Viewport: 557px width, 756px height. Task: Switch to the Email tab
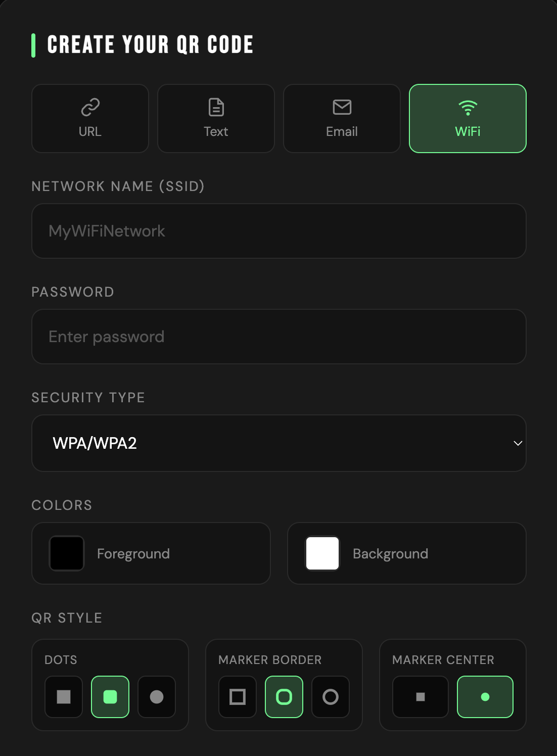pos(342,118)
